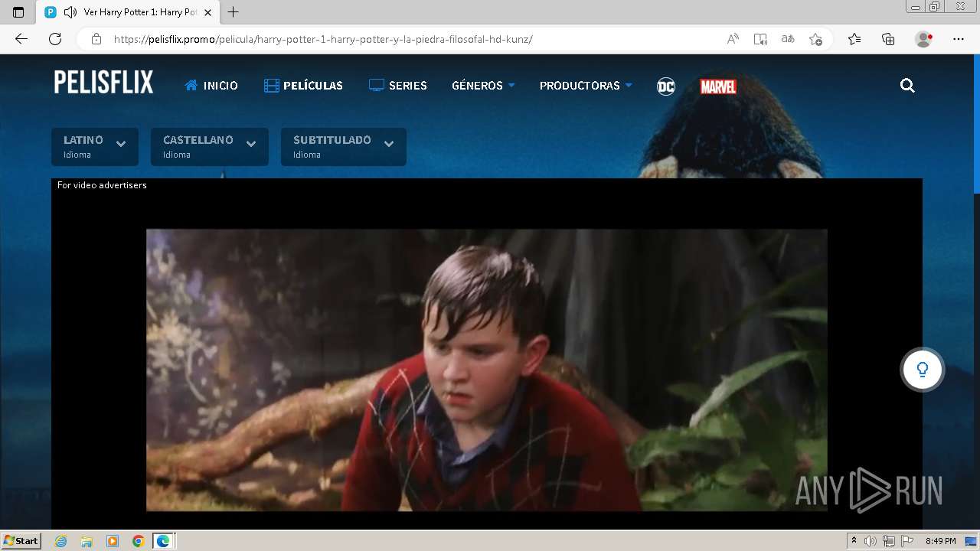This screenshot has height=551, width=980.
Task: Add this page to favorites
Action: pyautogui.click(x=815, y=39)
